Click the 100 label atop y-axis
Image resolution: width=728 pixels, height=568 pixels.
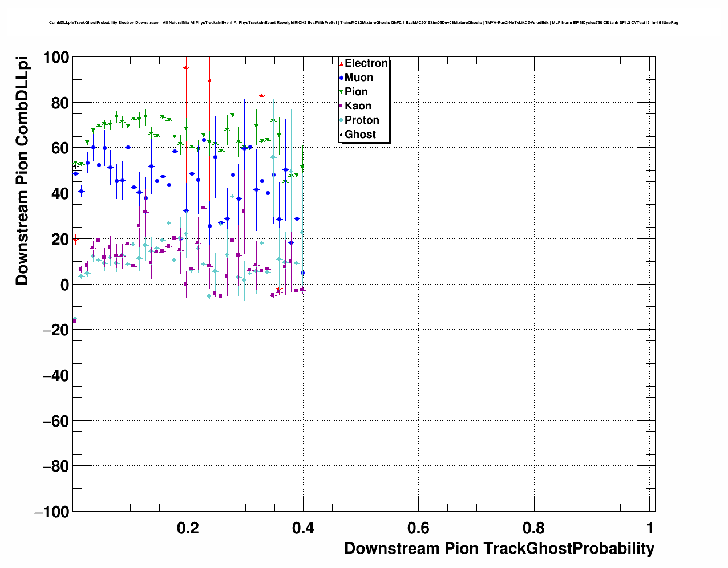click(x=56, y=58)
